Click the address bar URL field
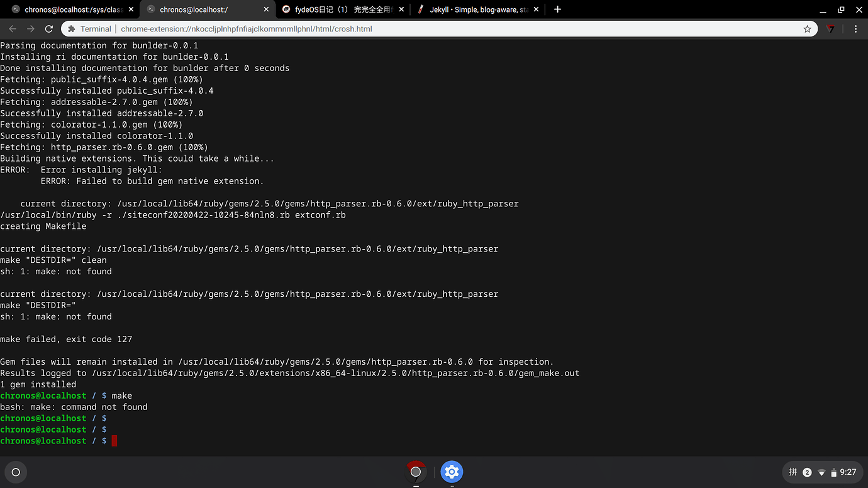The height and width of the screenshot is (488, 868). pos(377,28)
